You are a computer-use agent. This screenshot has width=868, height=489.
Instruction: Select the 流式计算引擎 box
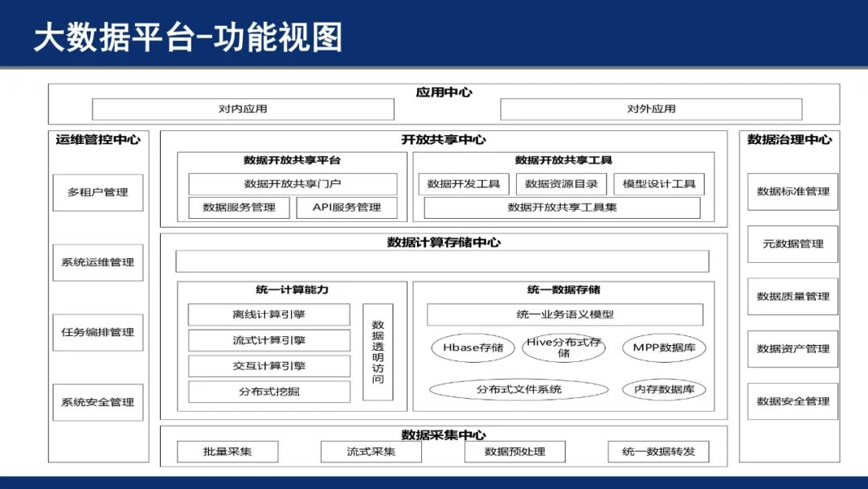(269, 340)
